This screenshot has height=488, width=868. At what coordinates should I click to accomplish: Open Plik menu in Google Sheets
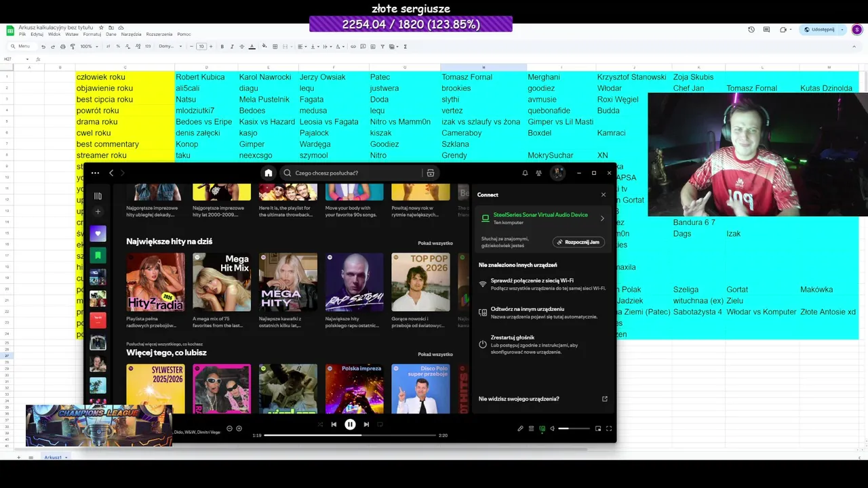tap(22, 34)
